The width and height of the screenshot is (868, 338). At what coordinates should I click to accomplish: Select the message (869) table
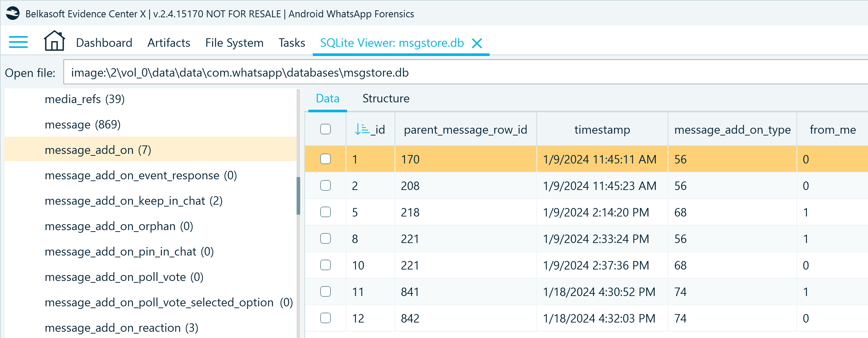tap(83, 125)
